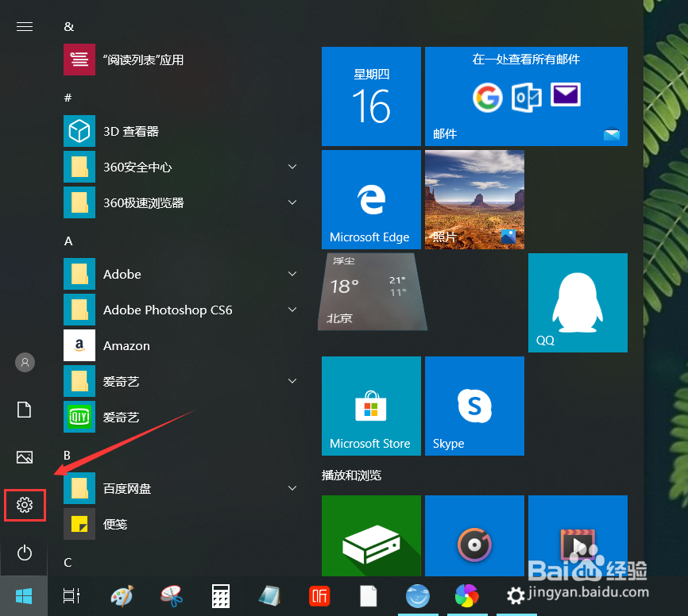Expand the Adobe folder chevron
This screenshot has width=688, height=616.
(x=292, y=274)
